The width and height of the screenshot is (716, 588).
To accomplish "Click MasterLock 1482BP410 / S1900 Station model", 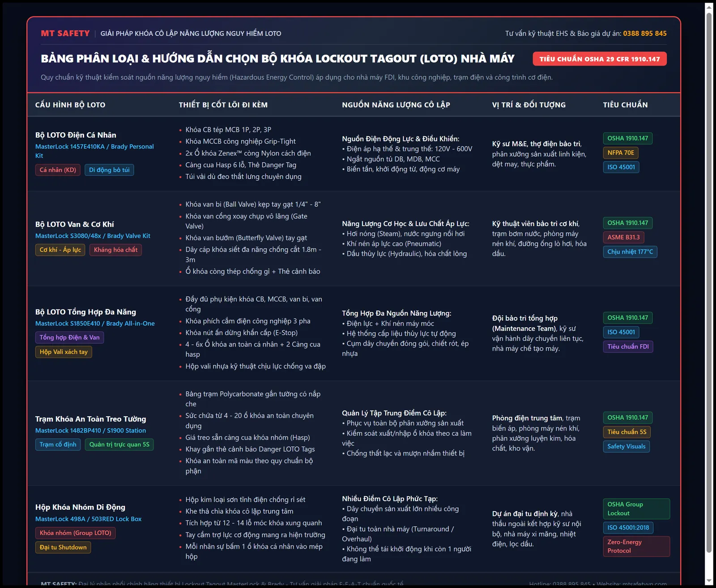I will 90,431.
